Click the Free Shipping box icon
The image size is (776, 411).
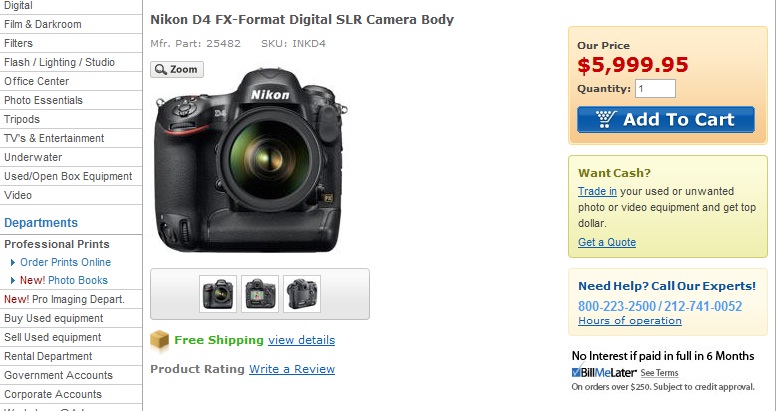[159, 341]
